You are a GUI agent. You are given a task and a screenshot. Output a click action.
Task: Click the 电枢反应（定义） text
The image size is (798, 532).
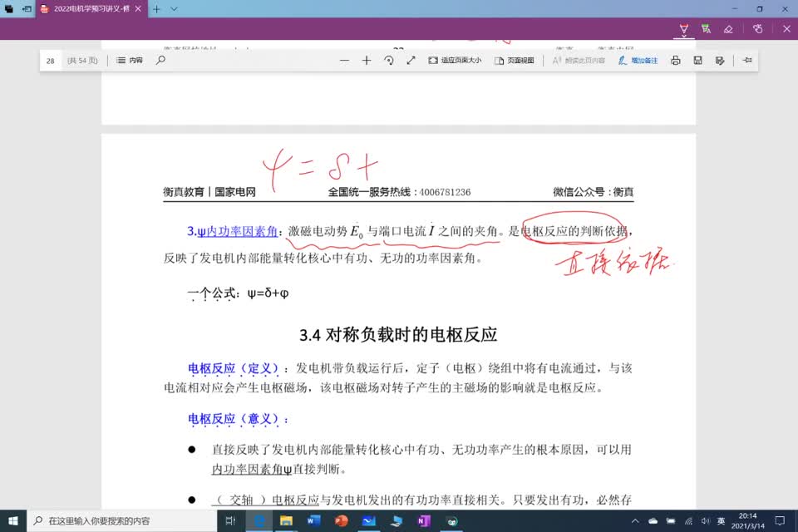pos(234,368)
